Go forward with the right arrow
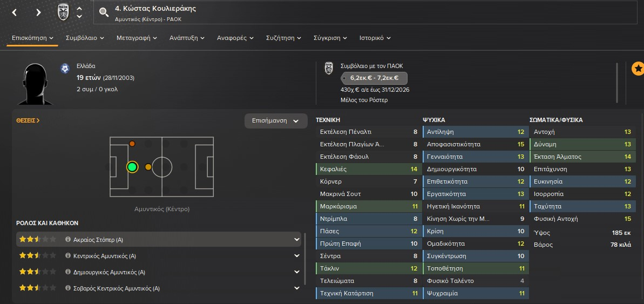The image size is (644, 304). tap(38, 12)
